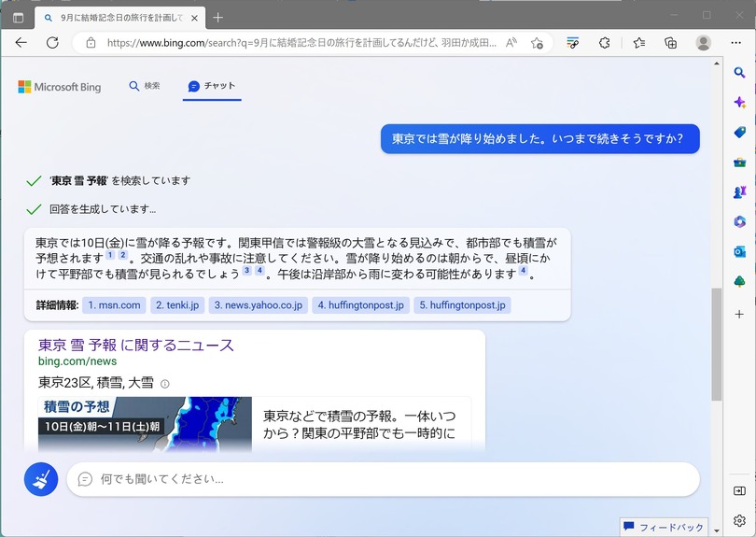The height and width of the screenshot is (537, 756).
Task: Refresh the page with reload icon
Action: [52, 43]
